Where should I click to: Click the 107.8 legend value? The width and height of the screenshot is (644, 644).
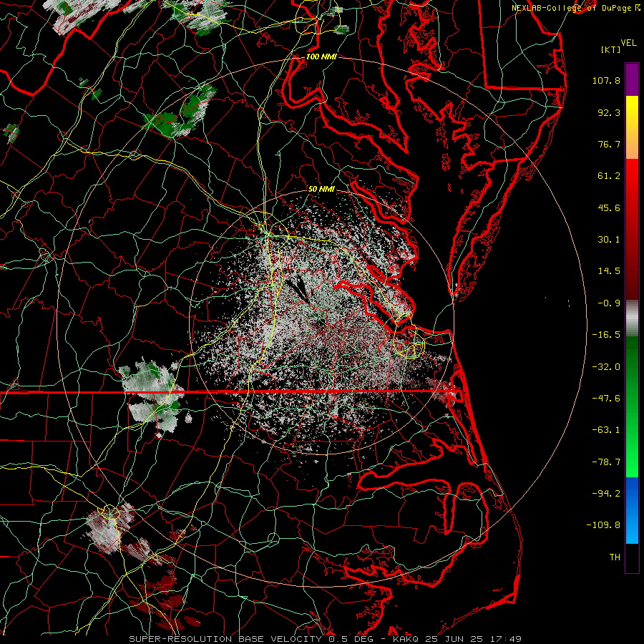(x=606, y=80)
